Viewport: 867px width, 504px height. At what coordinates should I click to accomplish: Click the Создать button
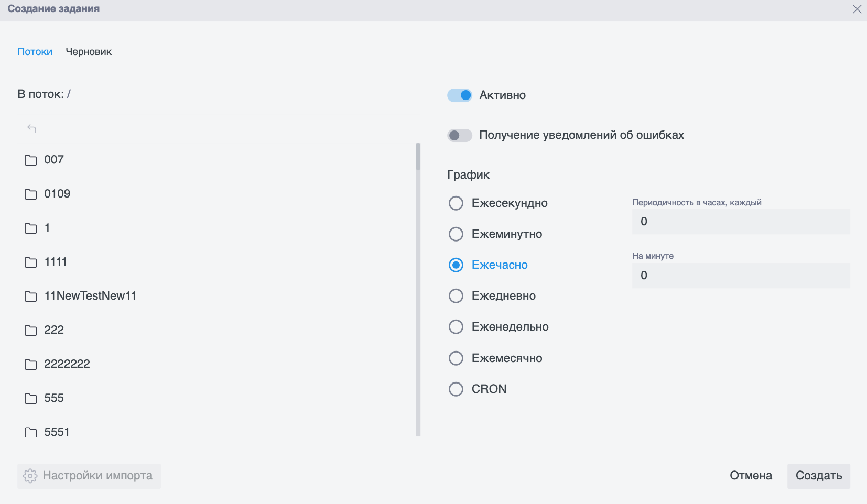point(819,476)
